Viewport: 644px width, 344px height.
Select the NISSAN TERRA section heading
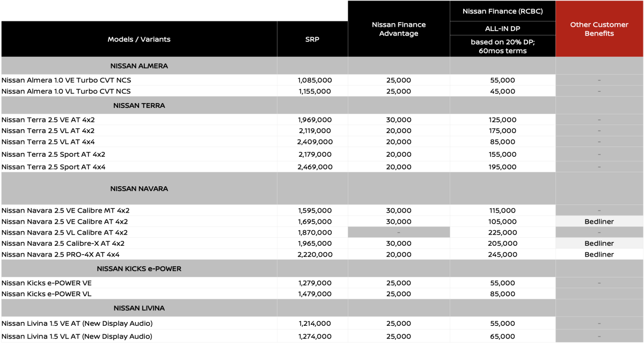139,106
